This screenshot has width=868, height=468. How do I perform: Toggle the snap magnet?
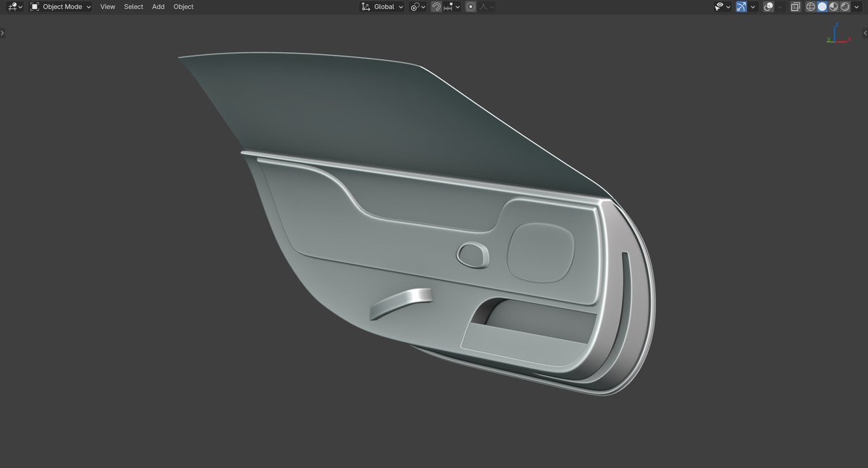437,7
